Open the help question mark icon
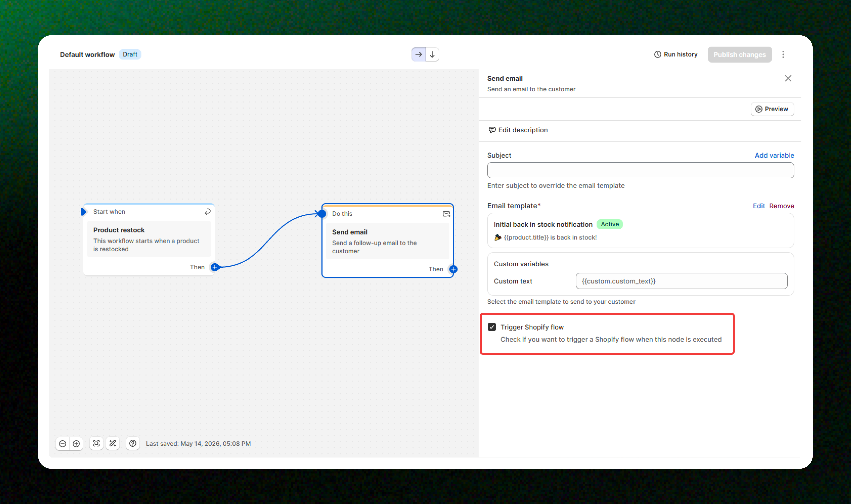Screen dimensions: 851x504 pyautogui.click(x=133, y=443)
